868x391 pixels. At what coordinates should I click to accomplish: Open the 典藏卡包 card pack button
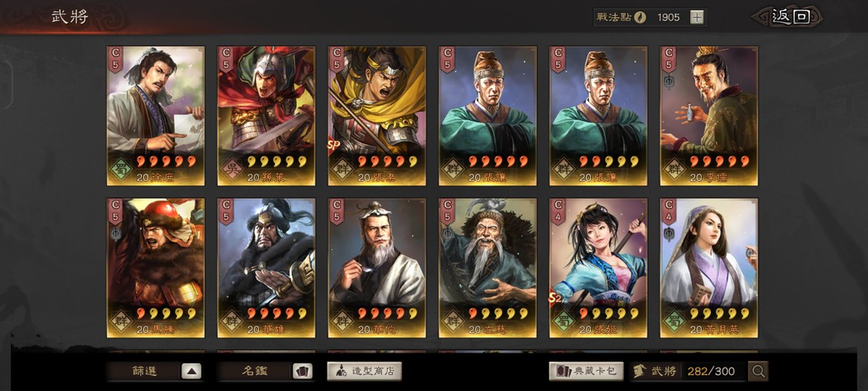point(586,371)
